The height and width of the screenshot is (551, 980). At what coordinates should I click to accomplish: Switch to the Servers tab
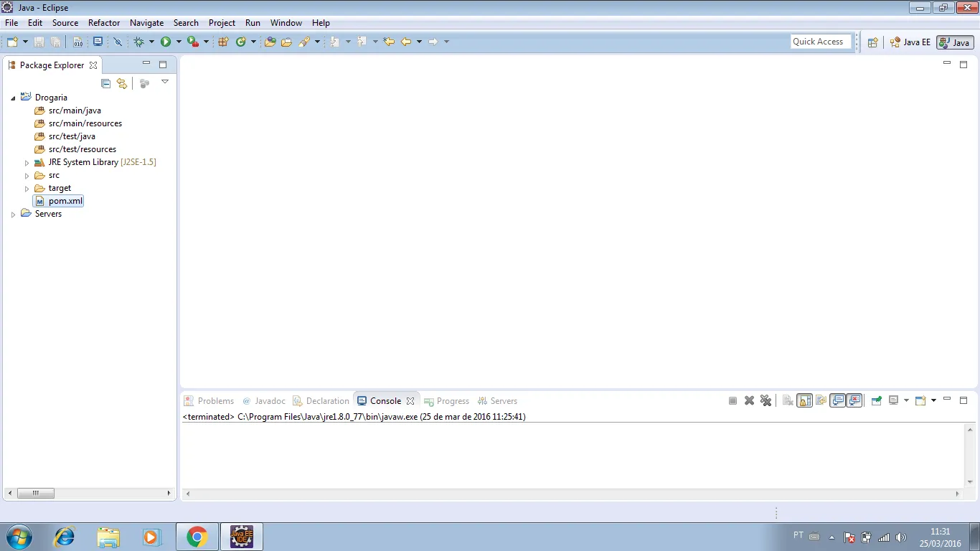click(x=497, y=401)
